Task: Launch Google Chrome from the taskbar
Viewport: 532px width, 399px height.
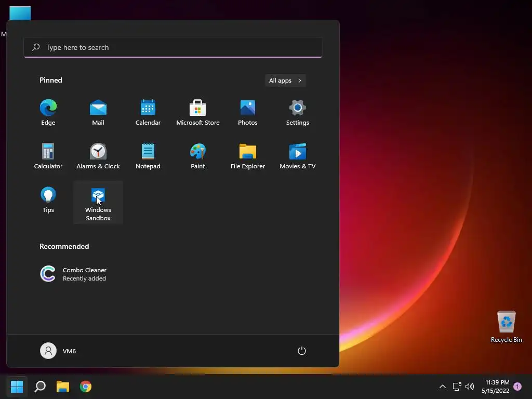Action: (86, 387)
